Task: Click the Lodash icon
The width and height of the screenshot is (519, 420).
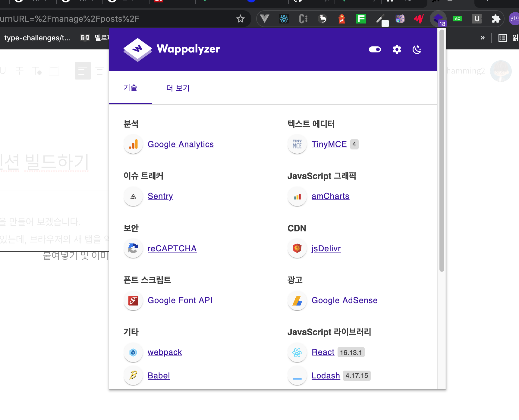Action: pos(297,376)
